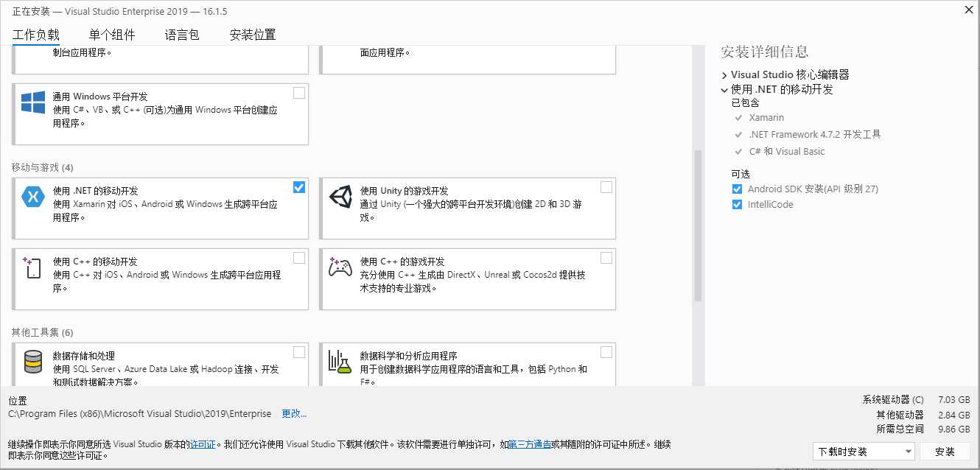Click the 安装 button
Viewport: 980px width, 470px height.
945,452
